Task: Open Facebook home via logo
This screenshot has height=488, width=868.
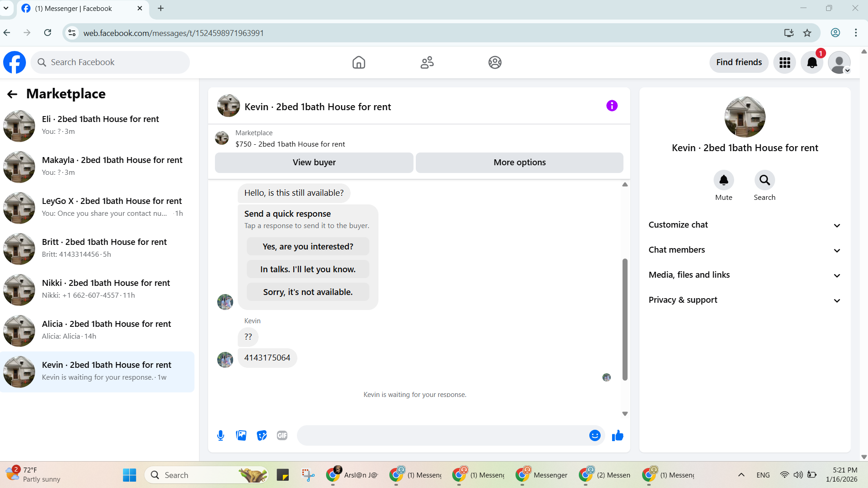Action: pos(15,62)
